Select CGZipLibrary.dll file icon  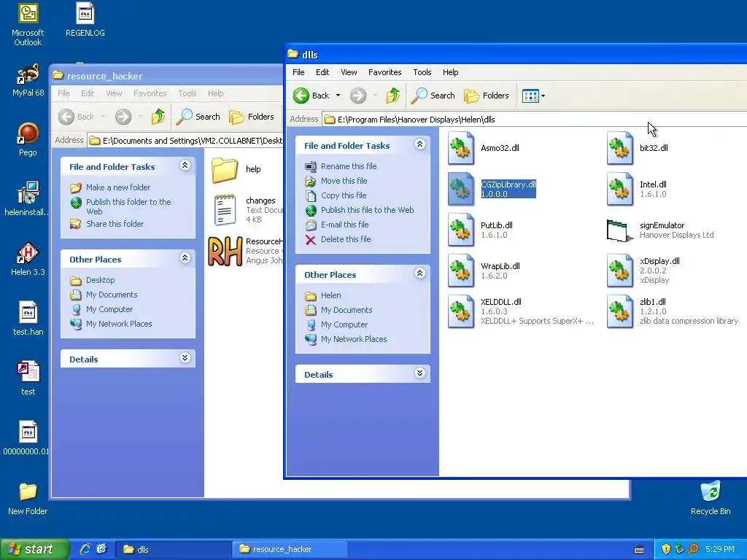click(x=461, y=189)
